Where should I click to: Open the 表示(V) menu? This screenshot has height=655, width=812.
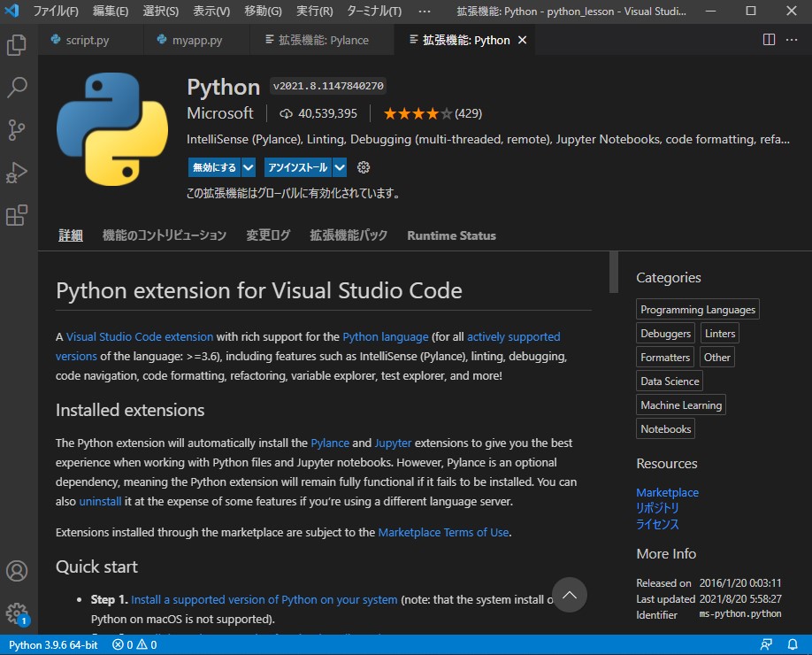(x=211, y=11)
